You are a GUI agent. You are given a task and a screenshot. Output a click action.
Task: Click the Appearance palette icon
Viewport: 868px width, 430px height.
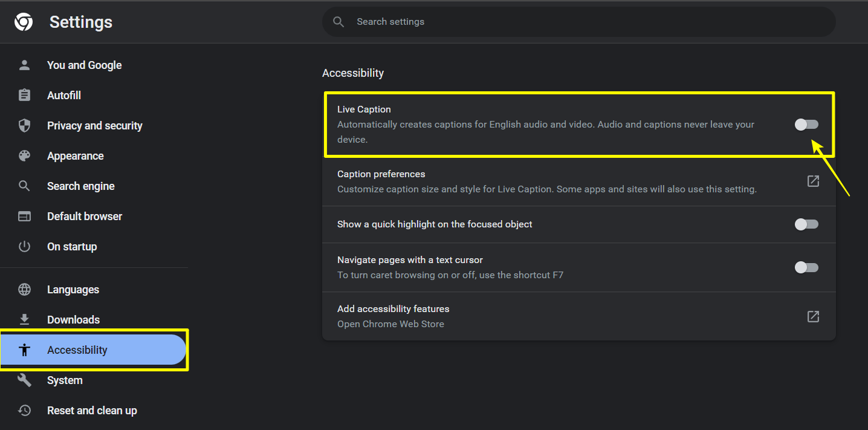point(24,155)
